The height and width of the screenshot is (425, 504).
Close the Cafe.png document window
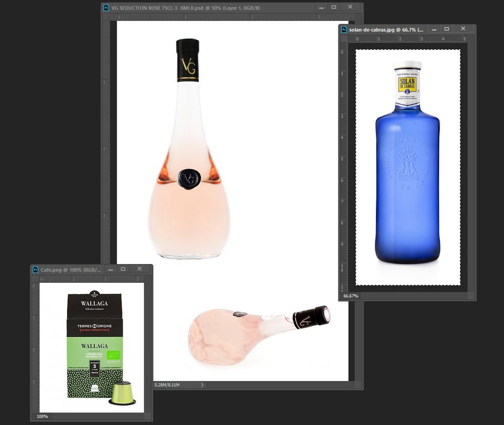point(140,270)
